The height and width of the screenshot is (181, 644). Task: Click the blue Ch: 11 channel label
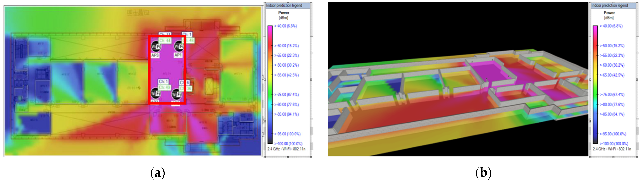(165, 34)
